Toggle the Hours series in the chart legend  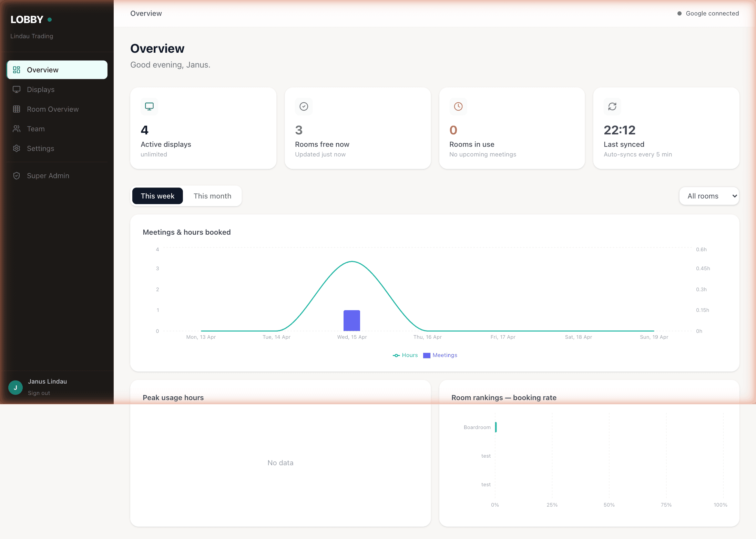[405, 355]
